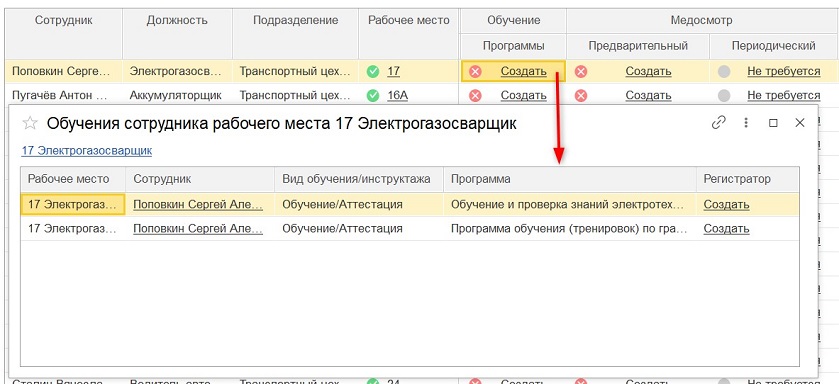Copy link using the chain icon
The width and height of the screenshot is (839, 384).
pyautogui.click(x=718, y=123)
